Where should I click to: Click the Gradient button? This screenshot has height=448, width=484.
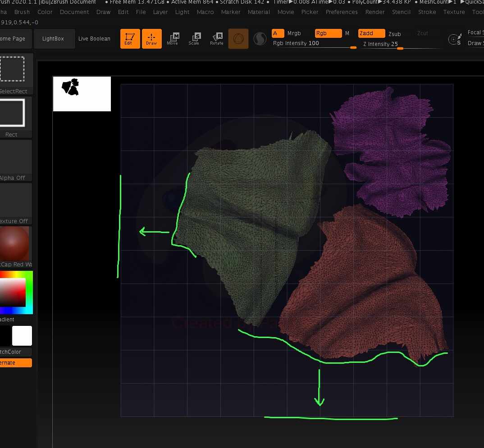click(7, 319)
